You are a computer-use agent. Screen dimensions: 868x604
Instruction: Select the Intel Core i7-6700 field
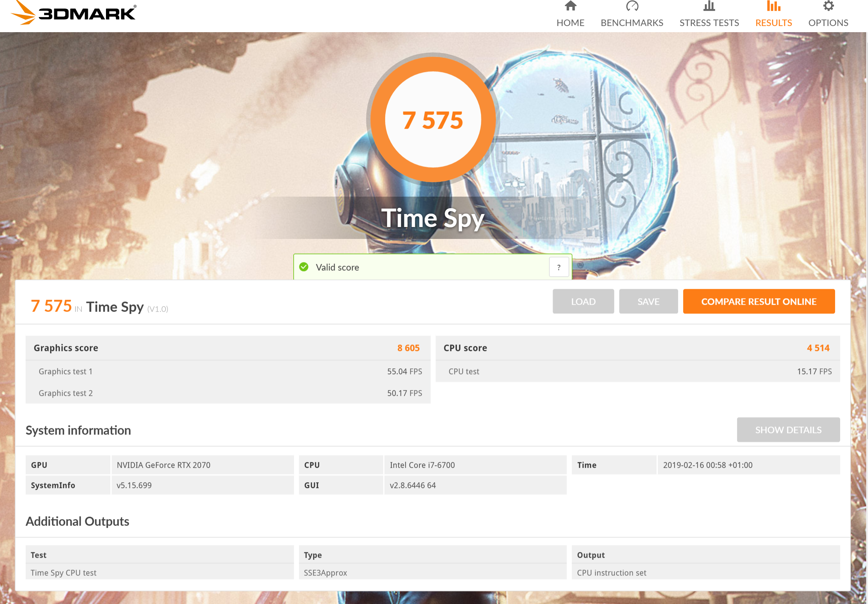click(475, 464)
